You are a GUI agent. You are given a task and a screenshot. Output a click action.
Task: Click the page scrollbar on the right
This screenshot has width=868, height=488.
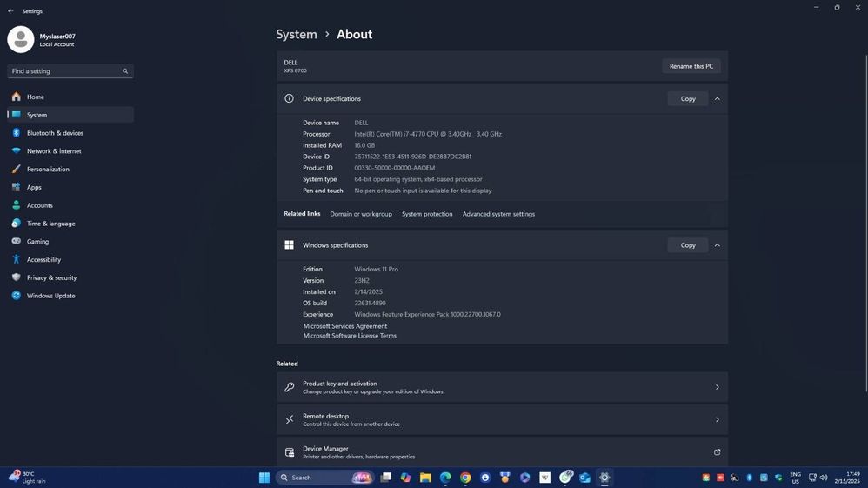tap(865, 224)
